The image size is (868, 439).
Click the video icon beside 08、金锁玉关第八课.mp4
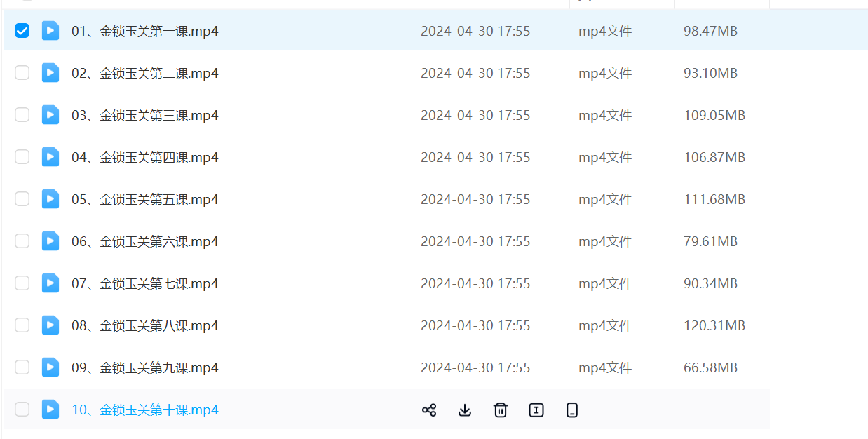(50, 325)
